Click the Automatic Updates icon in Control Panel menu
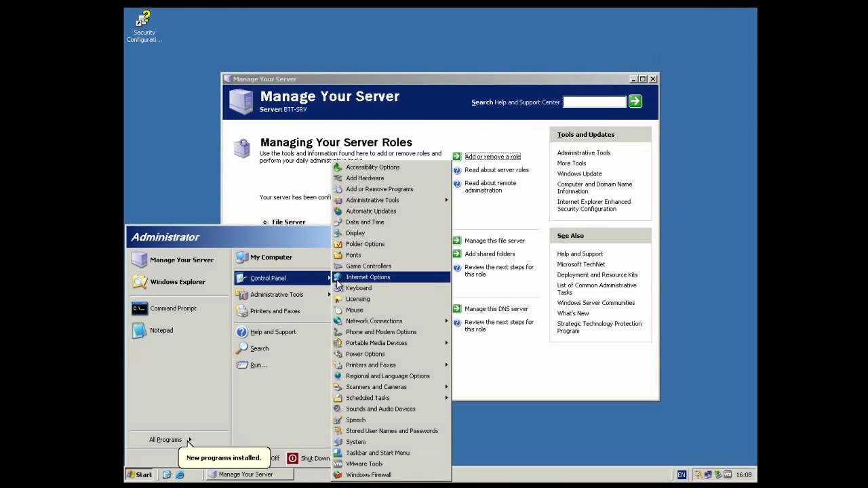The width and height of the screenshot is (868, 488). point(338,211)
